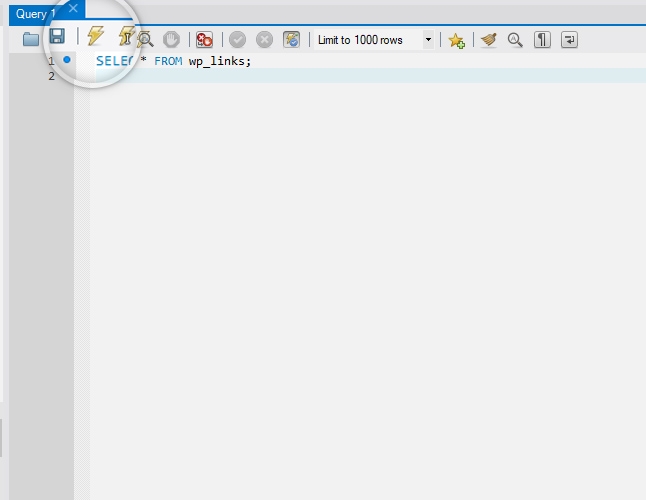646x500 pixels.
Task: Toggle word wrapping of long lines
Action: click(569, 40)
